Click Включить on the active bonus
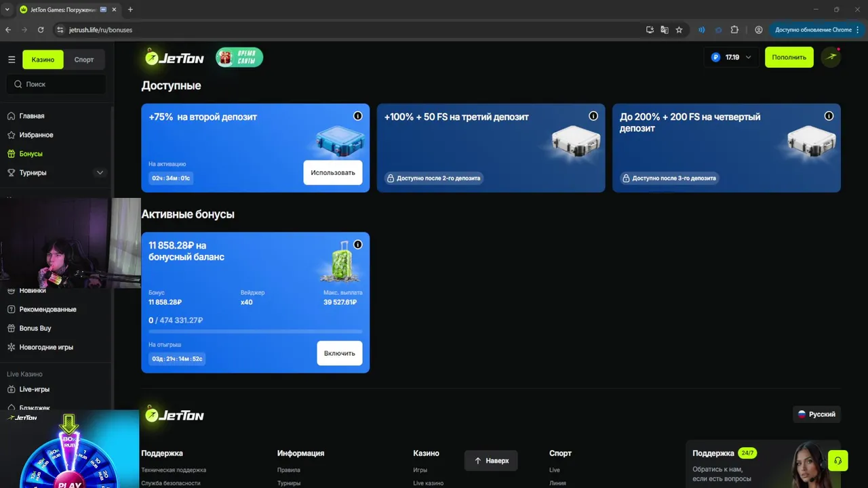Image resolution: width=868 pixels, height=488 pixels. (x=340, y=353)
